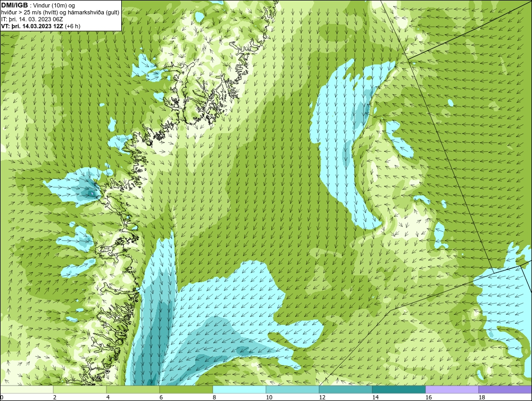Click the legend label 16

coord(428,397)
